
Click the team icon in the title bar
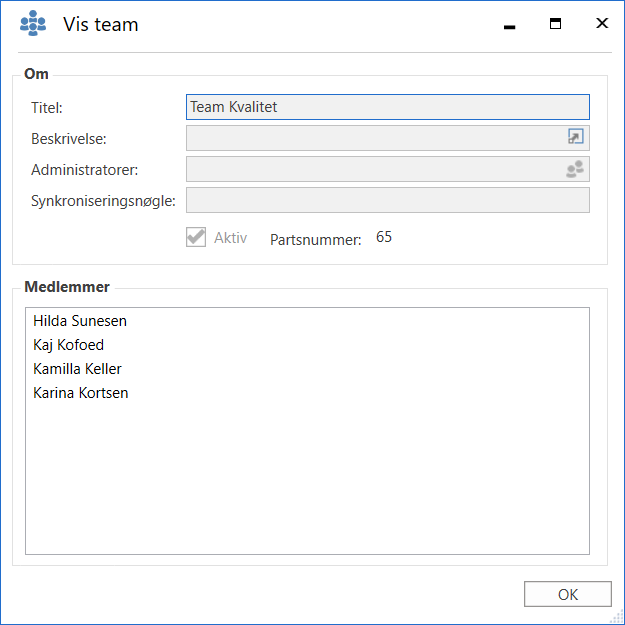[x=33, y=23]
